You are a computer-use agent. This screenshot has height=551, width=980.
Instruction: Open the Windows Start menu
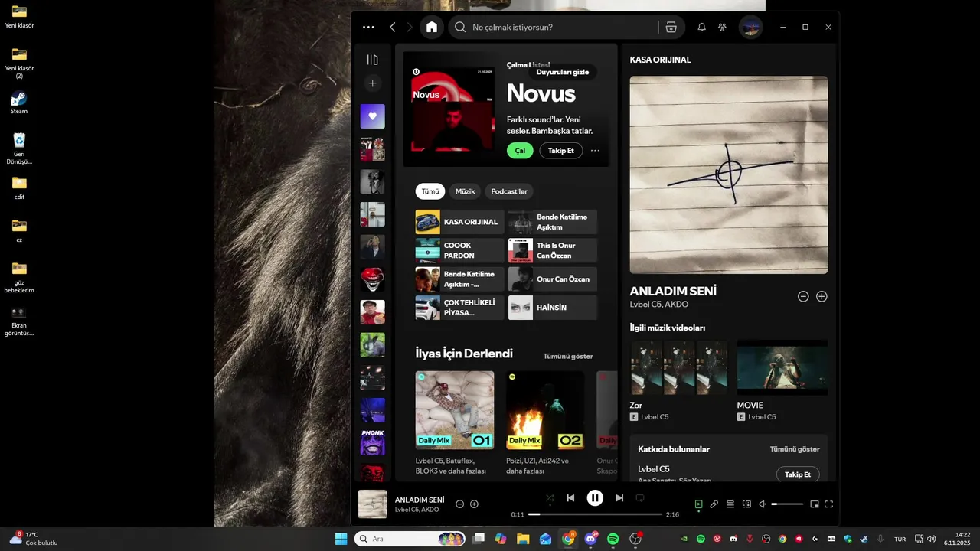(341, 539)
